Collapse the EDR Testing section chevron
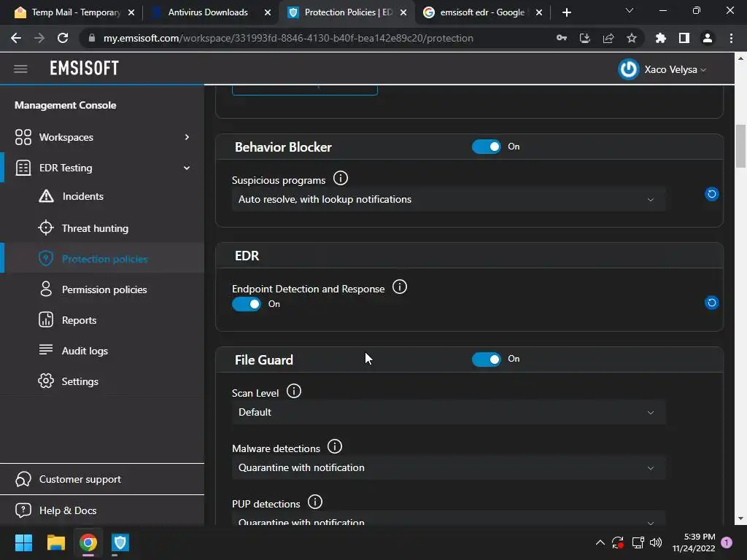The height and width of the screenshot is (560, 747). pos(187,168)
